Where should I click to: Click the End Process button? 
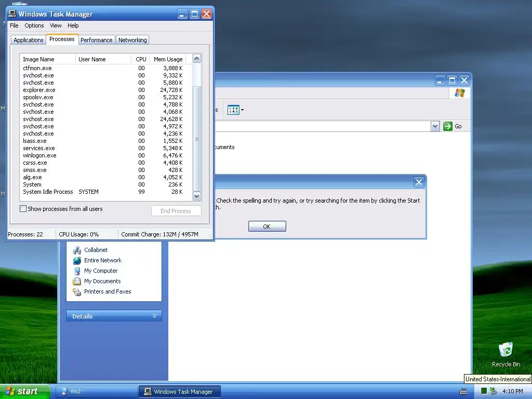[176, 211]
